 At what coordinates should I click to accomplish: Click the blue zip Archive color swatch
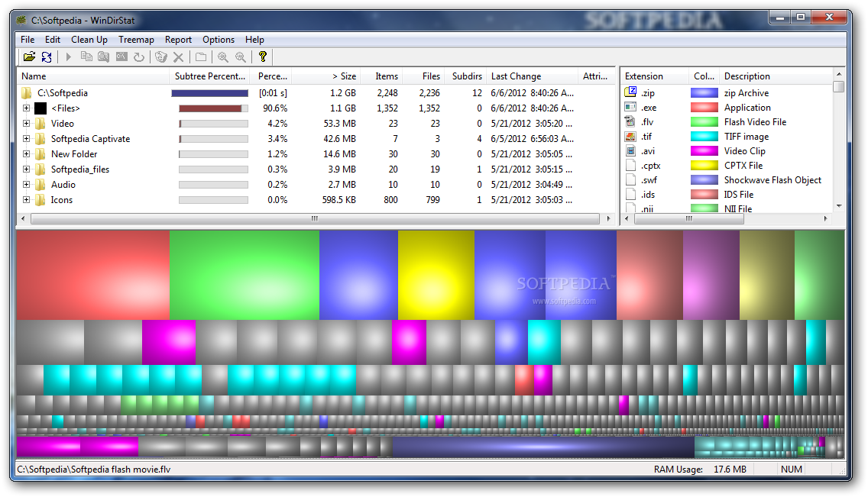click(704, 93)
